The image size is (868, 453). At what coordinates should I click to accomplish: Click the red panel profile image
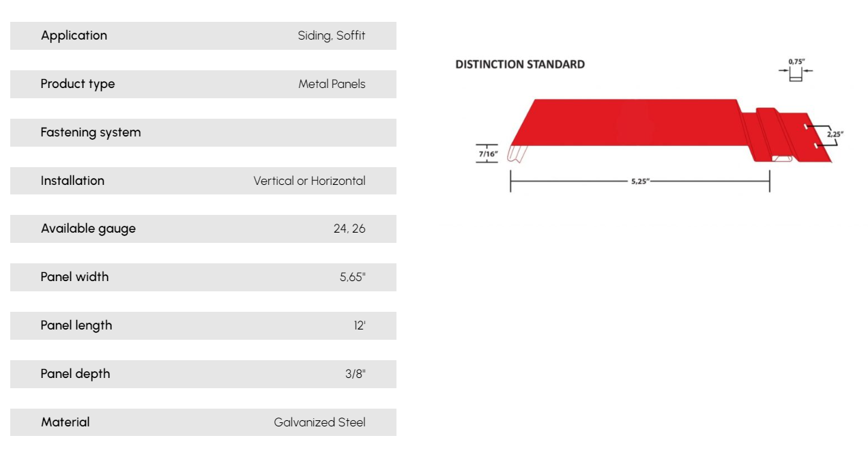click(x=671, y=130)
